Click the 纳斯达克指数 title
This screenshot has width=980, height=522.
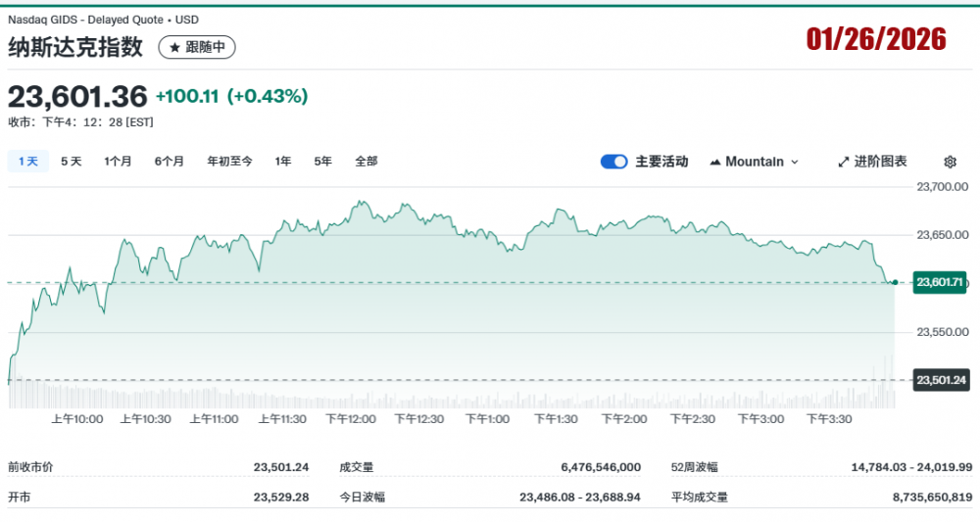[75, 46]
